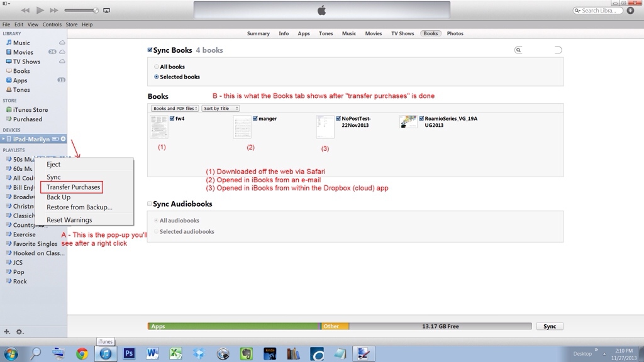Click the Sync button beside capacity bar

pos(550,326)
